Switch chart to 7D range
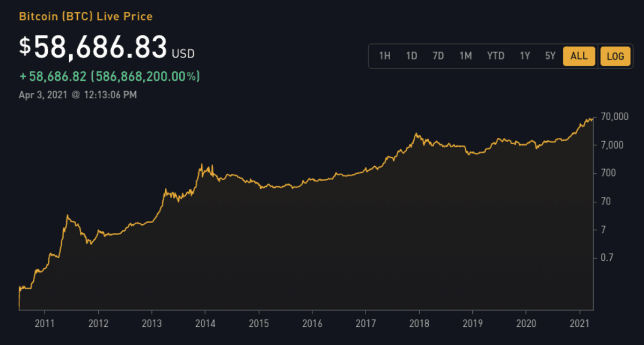The image size is (644, 345). (438, 56)
